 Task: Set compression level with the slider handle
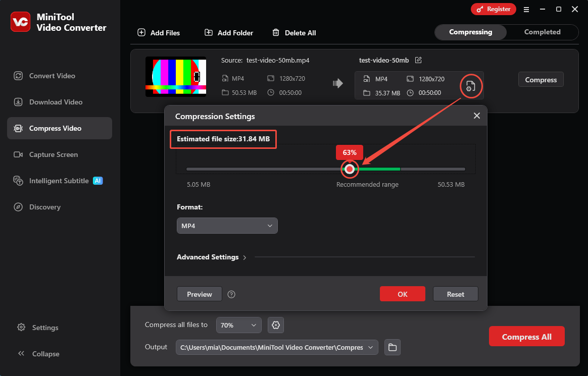(350, 169)
